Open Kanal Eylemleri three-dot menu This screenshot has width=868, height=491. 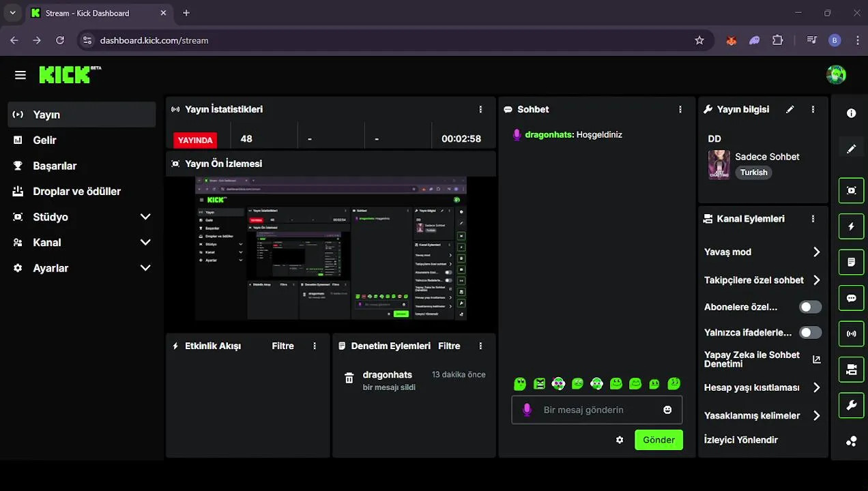(813, 219)
